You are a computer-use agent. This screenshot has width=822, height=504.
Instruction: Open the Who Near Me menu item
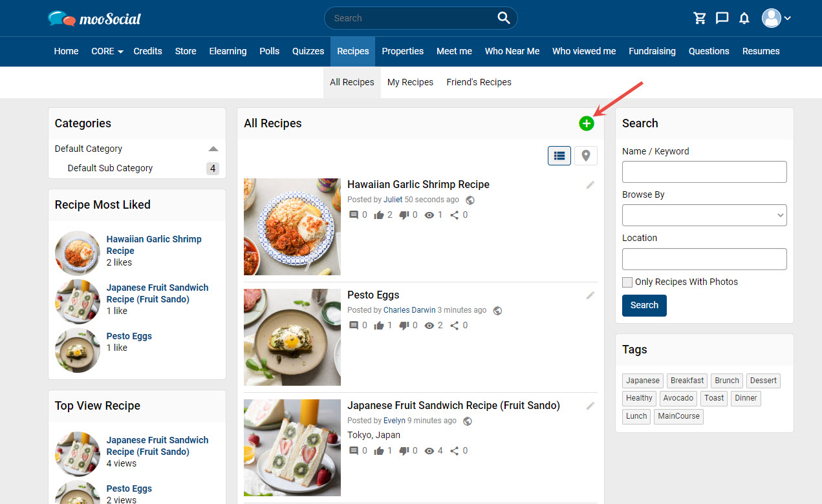pos(512,51)
